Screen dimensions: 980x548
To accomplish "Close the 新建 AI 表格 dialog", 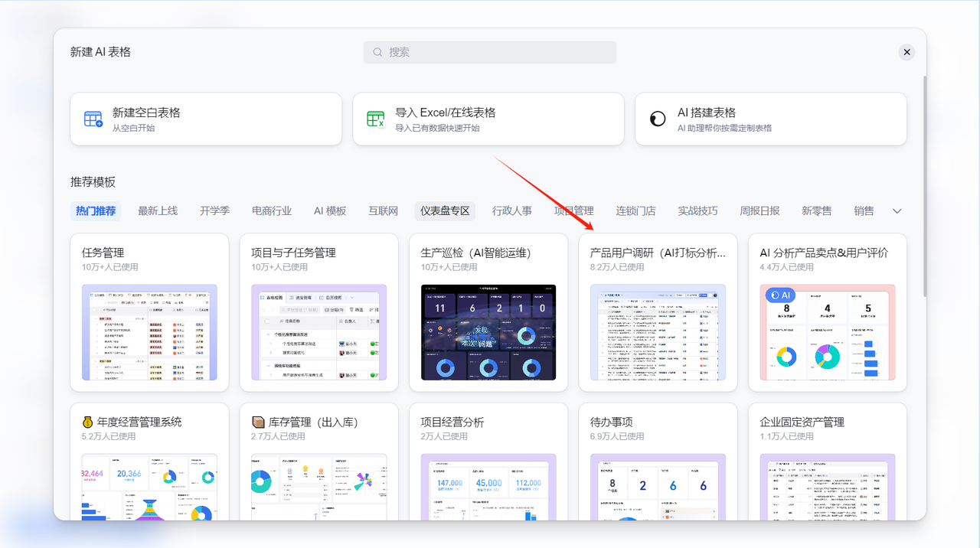I will coord(906,52).
